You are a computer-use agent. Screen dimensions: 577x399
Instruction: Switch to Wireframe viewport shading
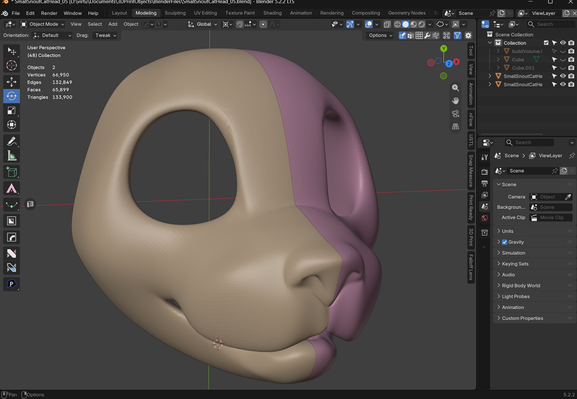pos(397,24)
